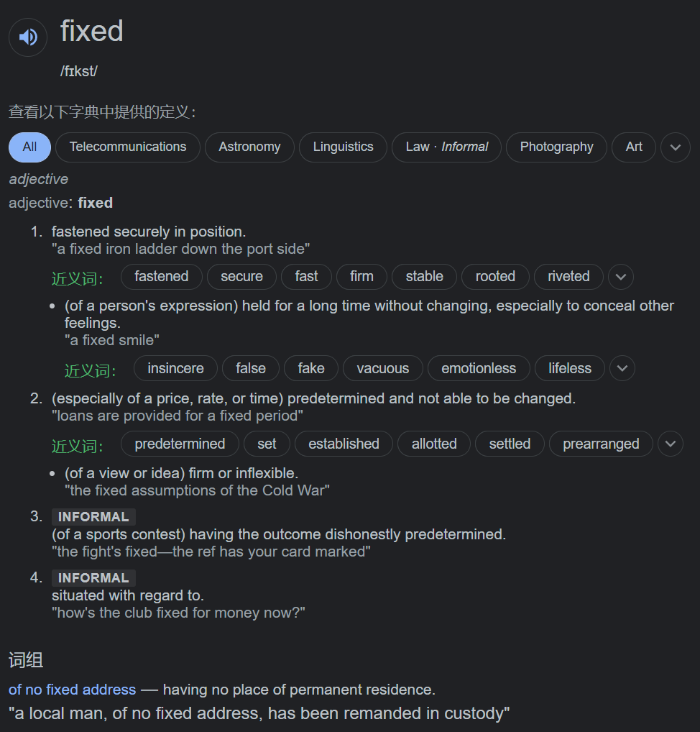Screen dimensions: 700x732
Task: Choose the Photography definitions filter
Action: (556, 147)
